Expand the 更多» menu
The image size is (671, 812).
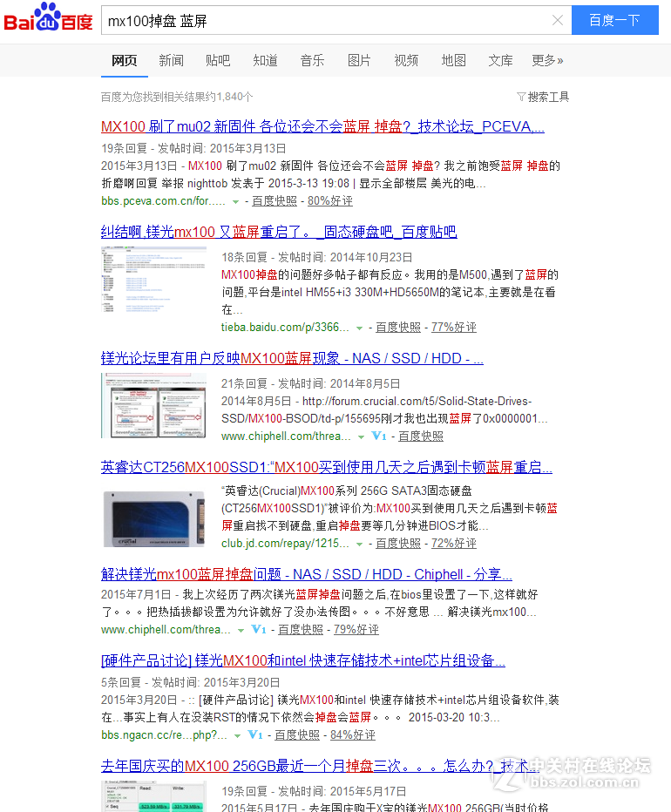(x=547, y=61)
